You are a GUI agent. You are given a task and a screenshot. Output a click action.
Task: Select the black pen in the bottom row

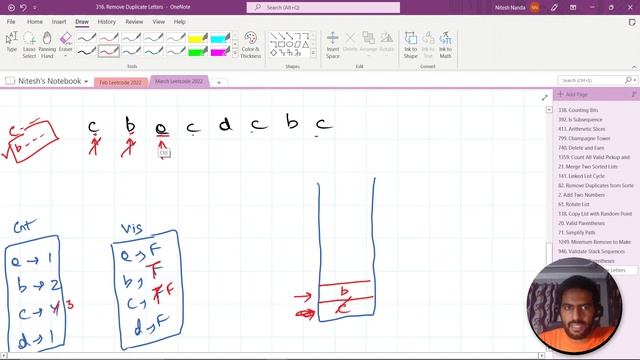point(87,51)
